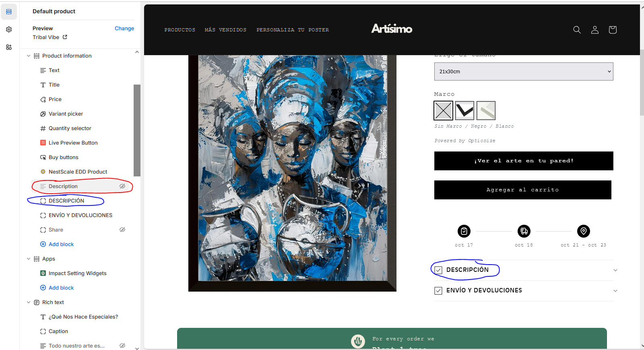This screenshot has height=350, width=644.
Task: Click the checkmark icon beside DESCRIPCIÓN accordion
Action: (438, 270)
